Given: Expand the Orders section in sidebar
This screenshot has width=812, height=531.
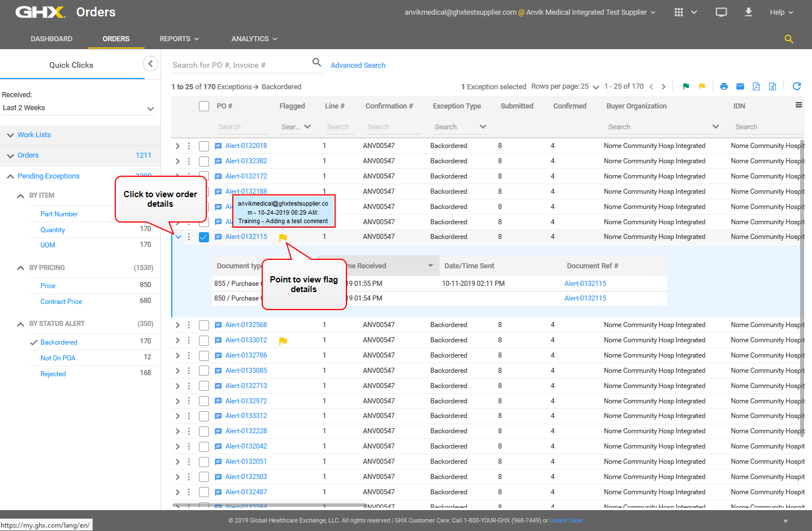Looking at the screenshot, I should (11, 155).
